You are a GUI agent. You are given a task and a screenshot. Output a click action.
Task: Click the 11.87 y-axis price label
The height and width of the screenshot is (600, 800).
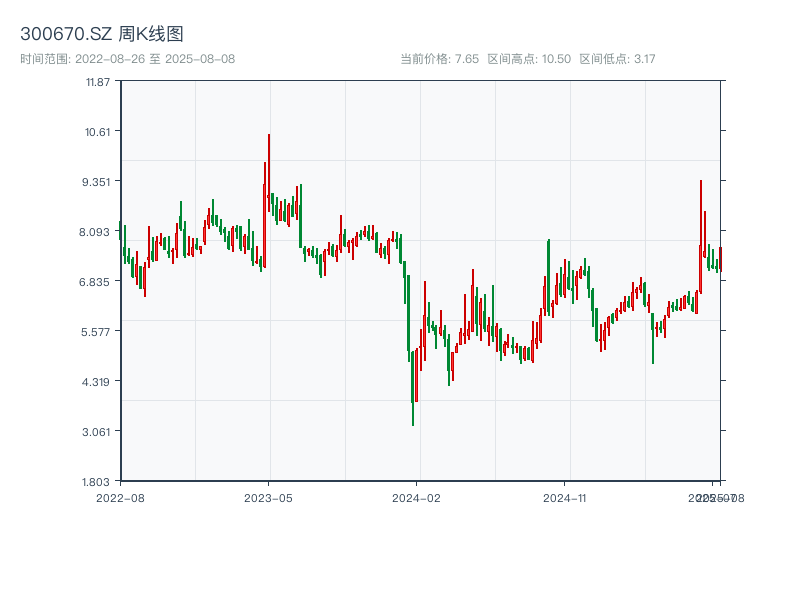[x=98, y=81]
